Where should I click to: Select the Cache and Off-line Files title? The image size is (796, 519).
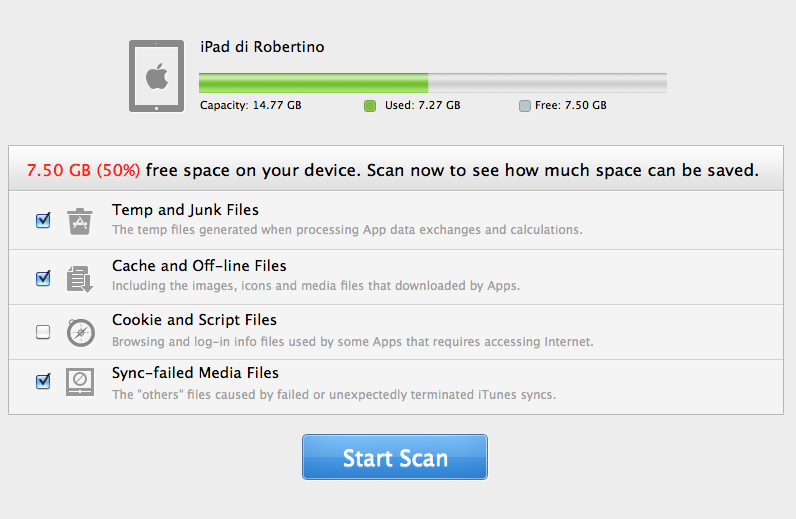tap(199, 266)
